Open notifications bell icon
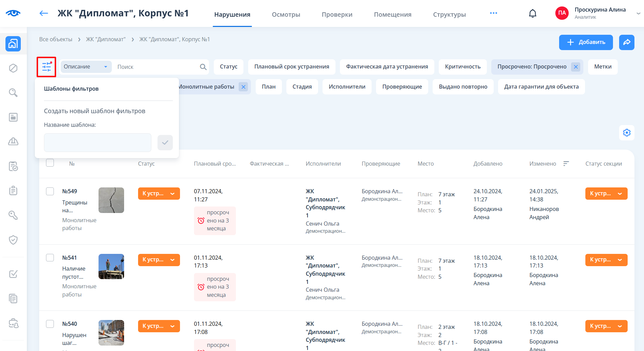This screenshot has width=644, height=351. tap(533, 14)
